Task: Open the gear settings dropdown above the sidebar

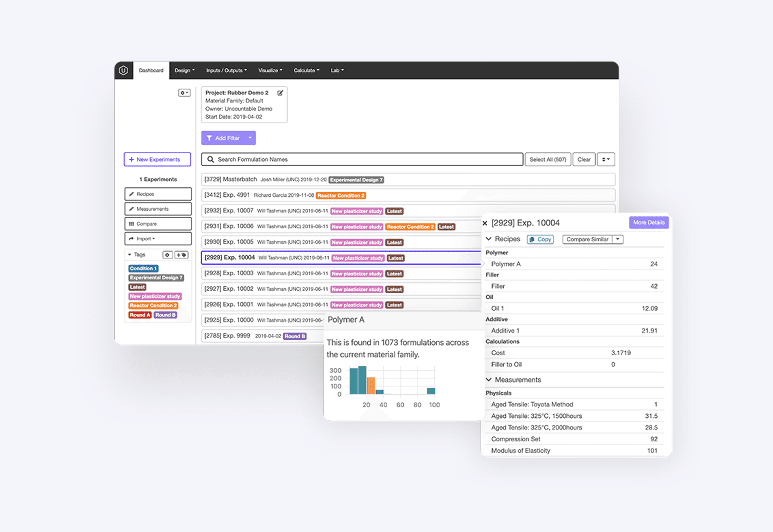Action: (x=184, y=93)
